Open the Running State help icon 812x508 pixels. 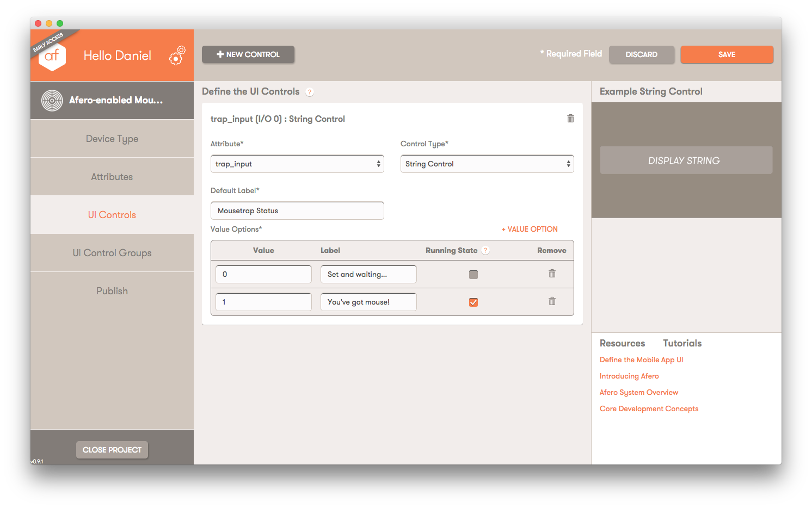pyautogui.click(x=485, y=250)
